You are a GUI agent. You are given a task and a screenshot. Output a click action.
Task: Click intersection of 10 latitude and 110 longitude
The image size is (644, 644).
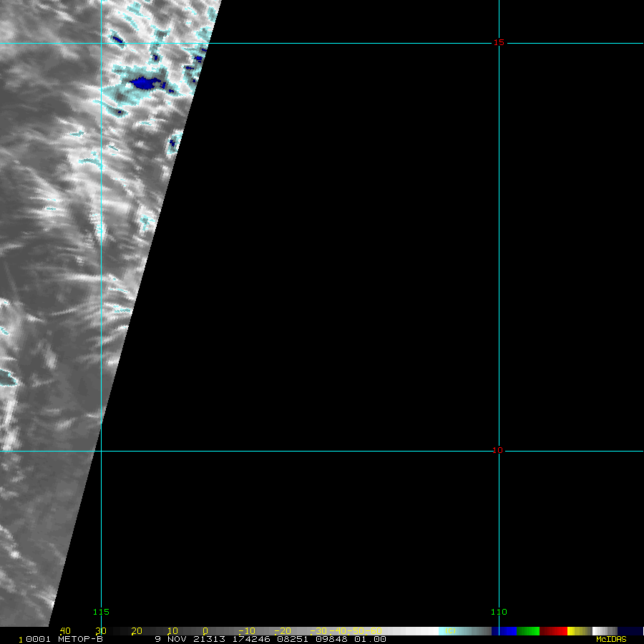(x=499, y=451)
